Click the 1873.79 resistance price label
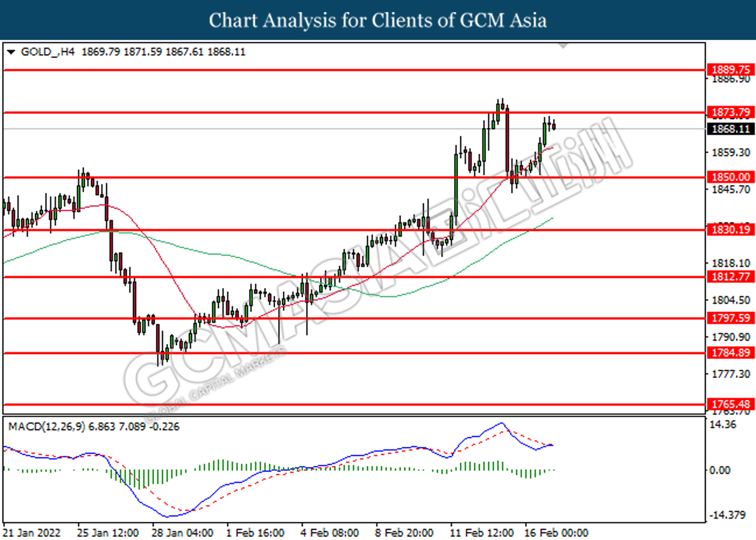 click(x=731, y=112)
